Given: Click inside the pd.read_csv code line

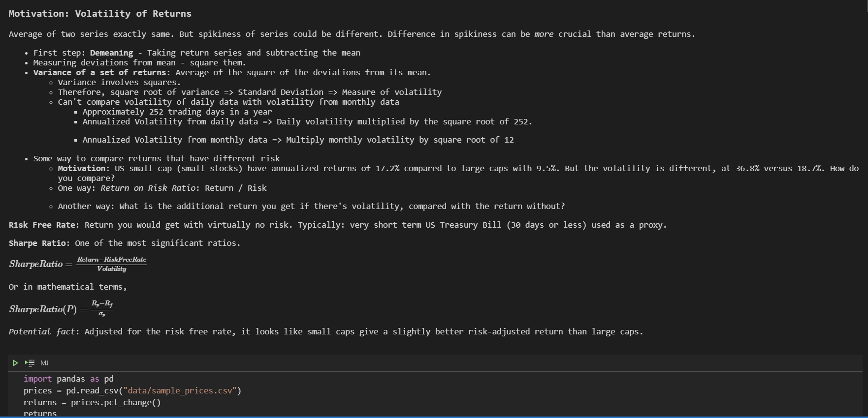Looking at the screenshot, I should [x=132, y=390].
